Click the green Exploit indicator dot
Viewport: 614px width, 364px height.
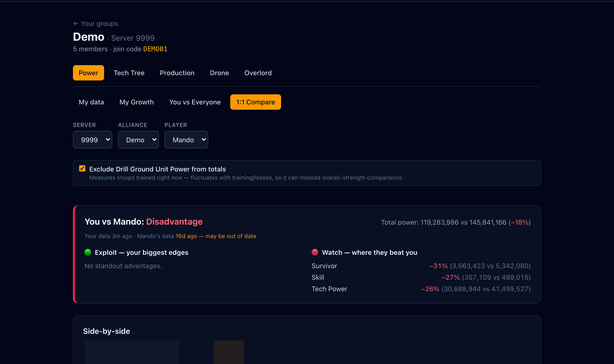(x=88, y=252)
